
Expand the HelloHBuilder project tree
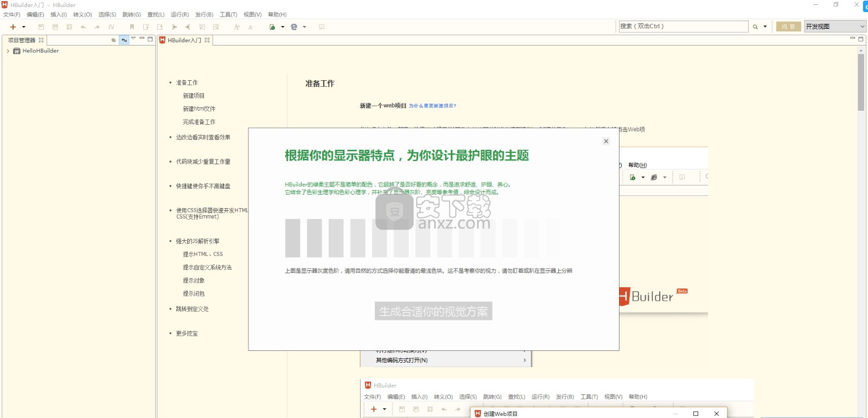coord(8,51)
